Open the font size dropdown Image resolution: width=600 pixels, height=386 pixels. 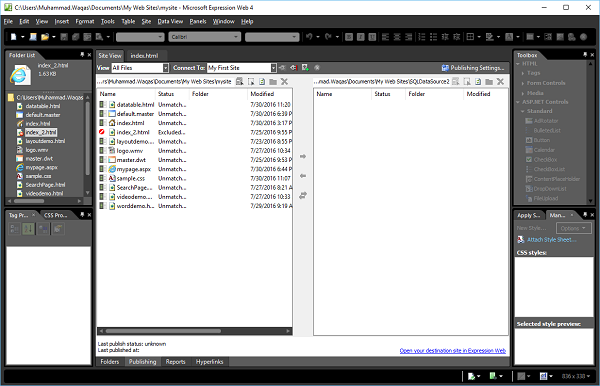(294, 37)
